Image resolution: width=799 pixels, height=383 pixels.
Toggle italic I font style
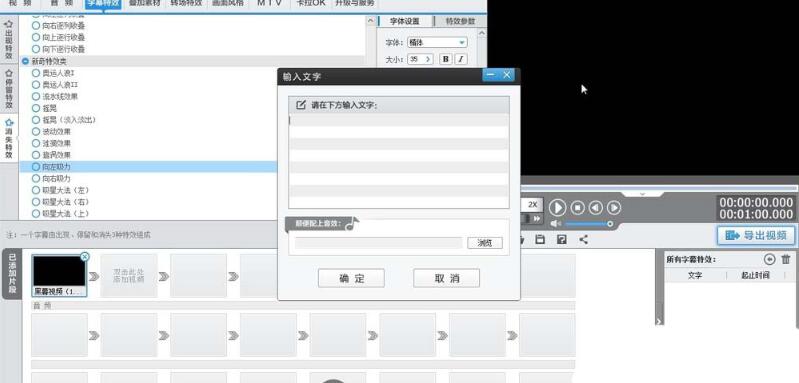point(461,59)
